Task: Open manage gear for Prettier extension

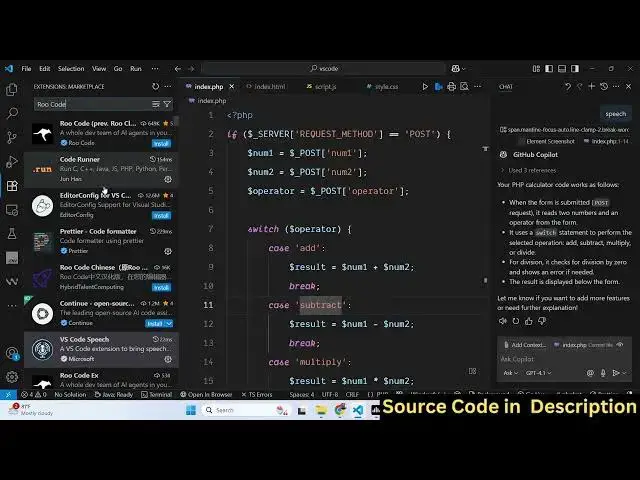Action: click(168, 251)
